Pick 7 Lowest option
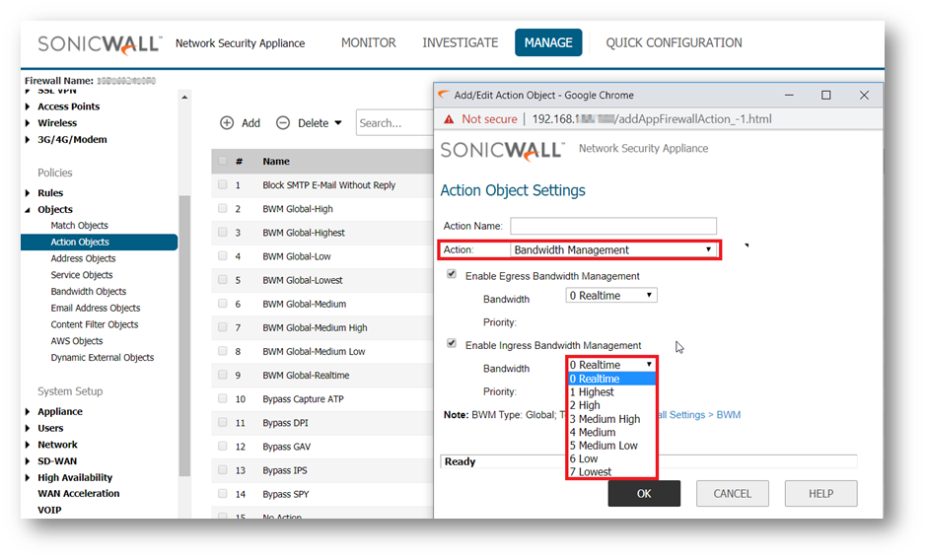 coord(611,471)
